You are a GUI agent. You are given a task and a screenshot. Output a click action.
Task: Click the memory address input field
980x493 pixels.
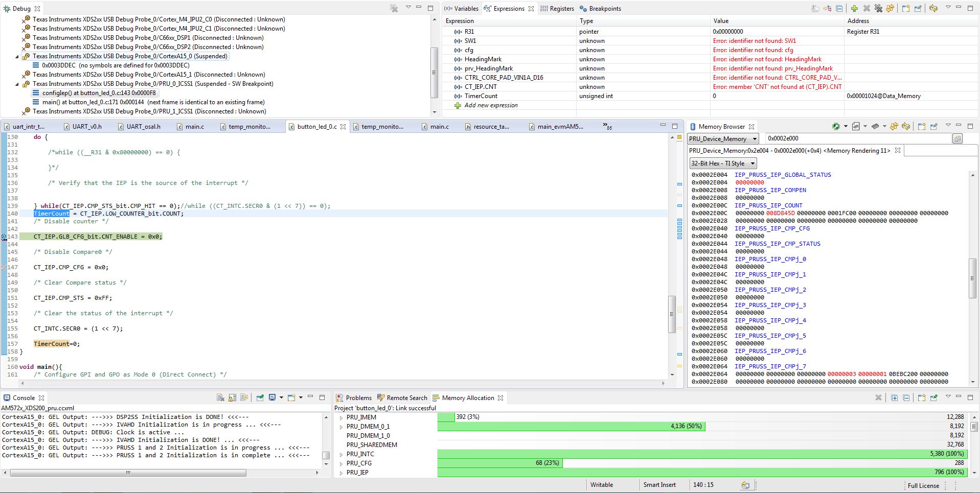(x=858, y=138)
